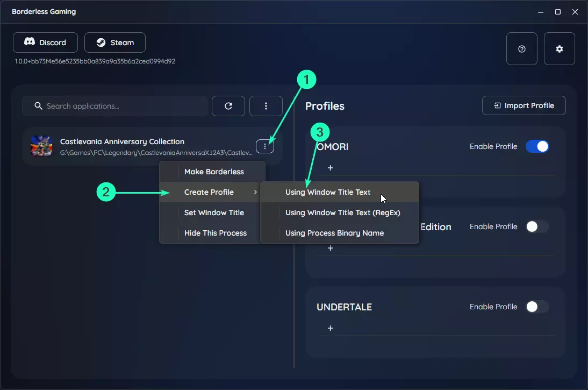Refresh the application list
Image resolution: width=588 pixels, height=390 pixels.
tap(228, 106)
